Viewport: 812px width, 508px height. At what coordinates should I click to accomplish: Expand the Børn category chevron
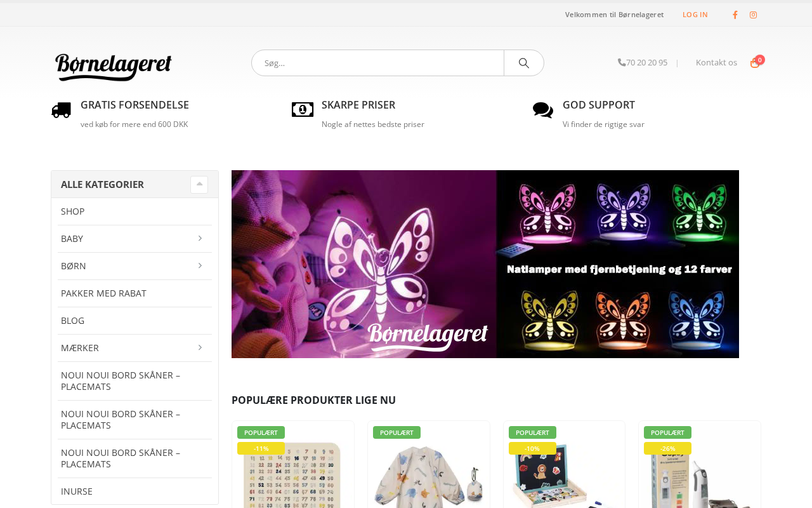(x=200, y=265)
